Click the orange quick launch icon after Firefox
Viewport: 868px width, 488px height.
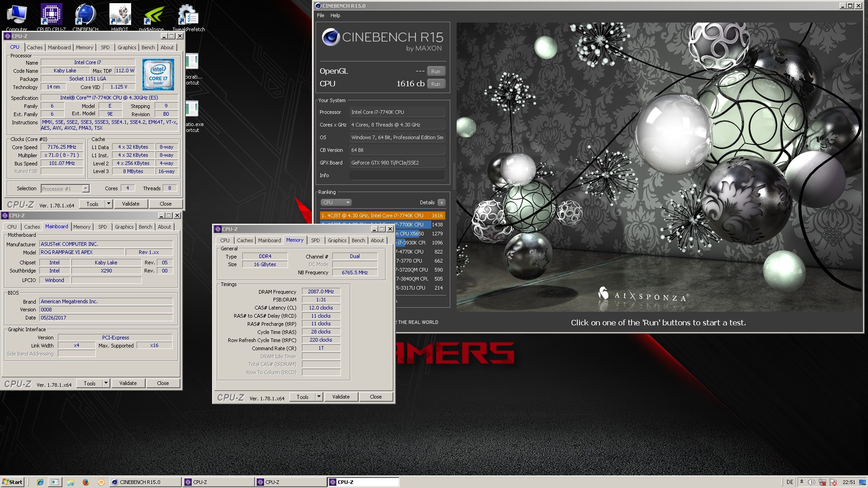[x=101, y=482]
